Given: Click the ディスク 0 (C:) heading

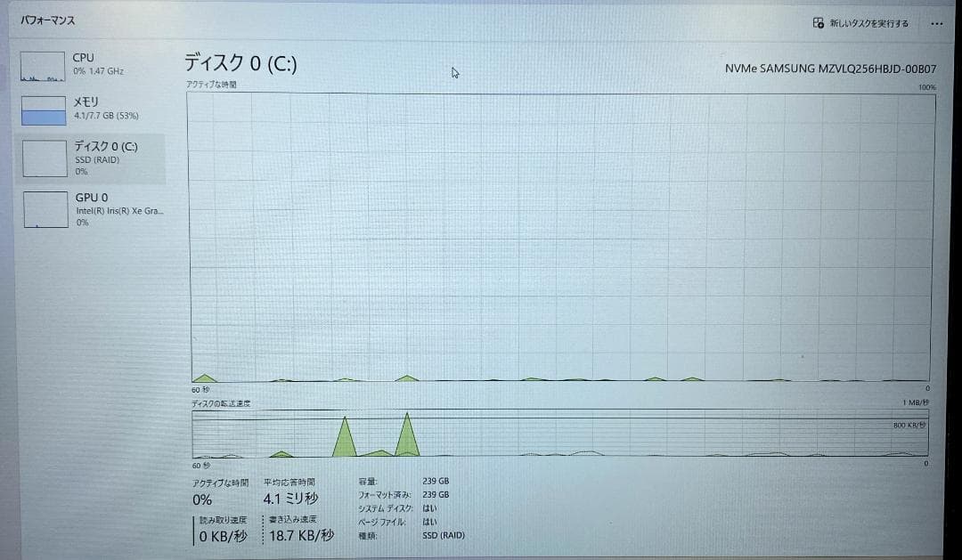Looking at the screenshot, I should pos(240,63).
